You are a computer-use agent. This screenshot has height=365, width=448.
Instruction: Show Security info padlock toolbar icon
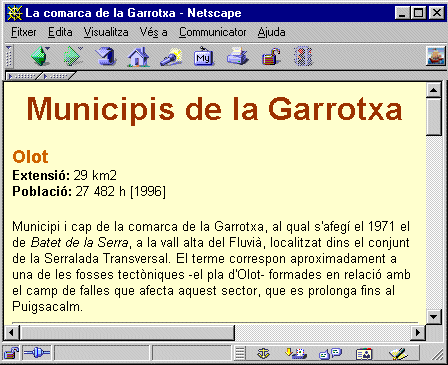(271, 57)
